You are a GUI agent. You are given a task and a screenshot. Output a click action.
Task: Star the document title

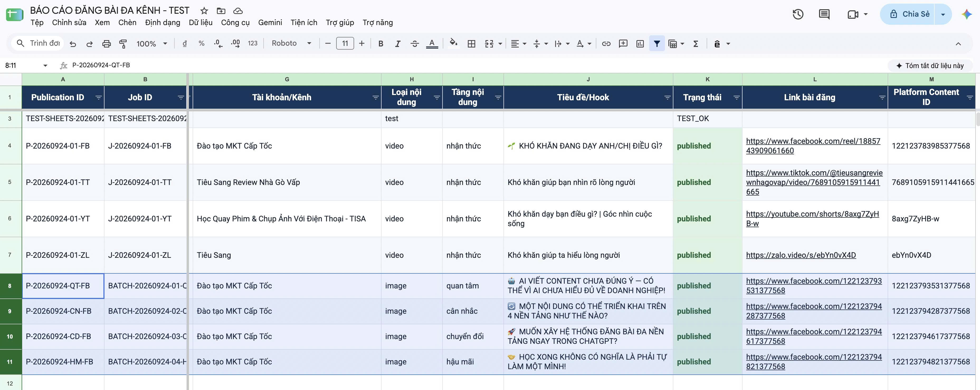pos(204,11)
